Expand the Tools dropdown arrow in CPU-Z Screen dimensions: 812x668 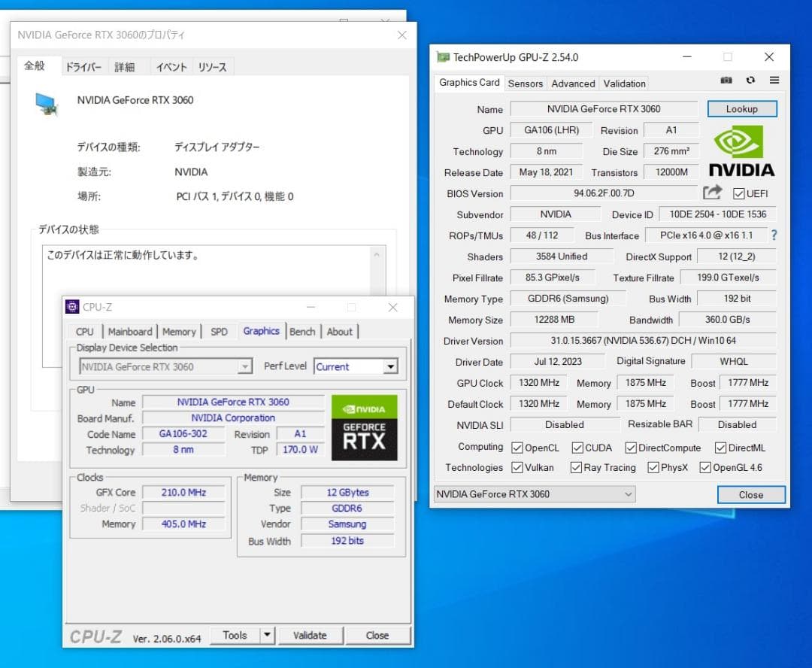coord(268,635)
